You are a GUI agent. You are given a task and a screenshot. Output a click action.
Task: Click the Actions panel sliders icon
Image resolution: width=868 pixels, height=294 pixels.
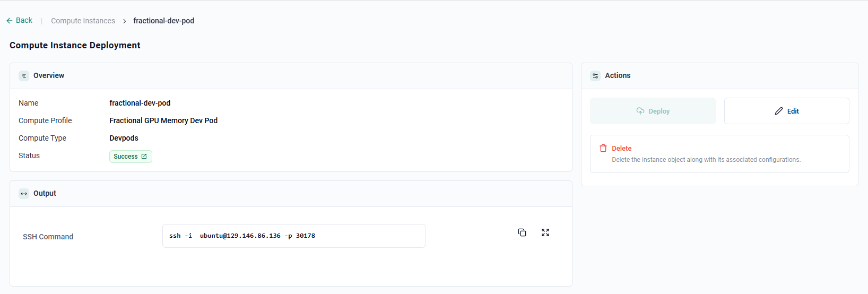coord(595,76)
